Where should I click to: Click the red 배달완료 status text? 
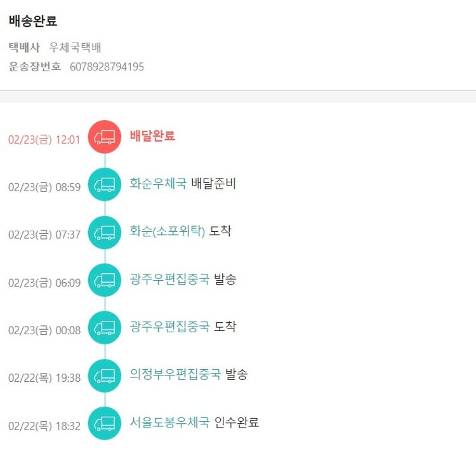(152, 135)
